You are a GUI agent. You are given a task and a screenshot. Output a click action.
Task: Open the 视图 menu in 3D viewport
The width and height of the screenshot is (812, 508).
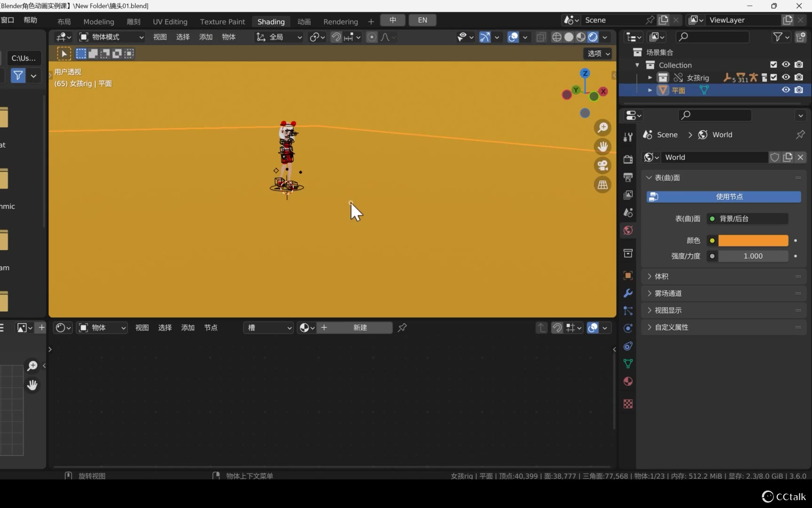pyautogui.click(x=160, y=37)
